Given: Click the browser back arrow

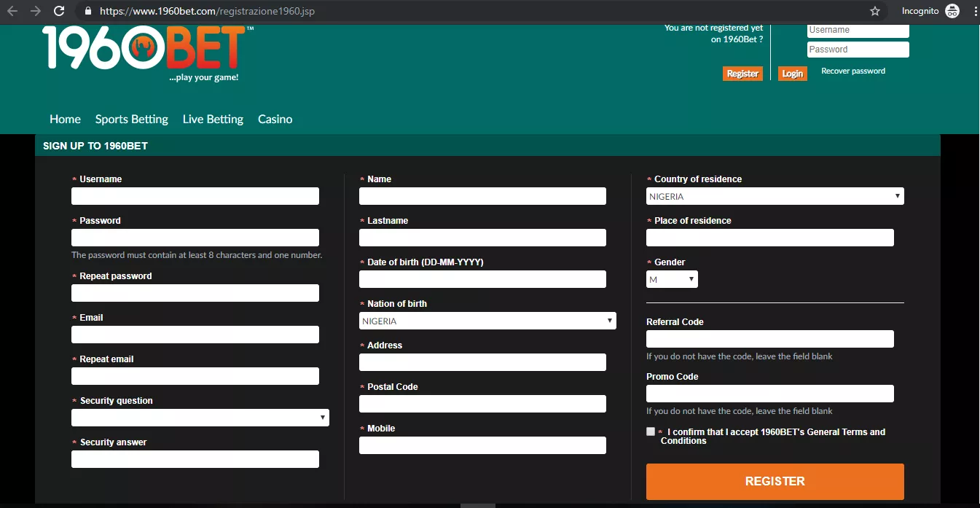Looking at the screenshot, I should (11, 11).
